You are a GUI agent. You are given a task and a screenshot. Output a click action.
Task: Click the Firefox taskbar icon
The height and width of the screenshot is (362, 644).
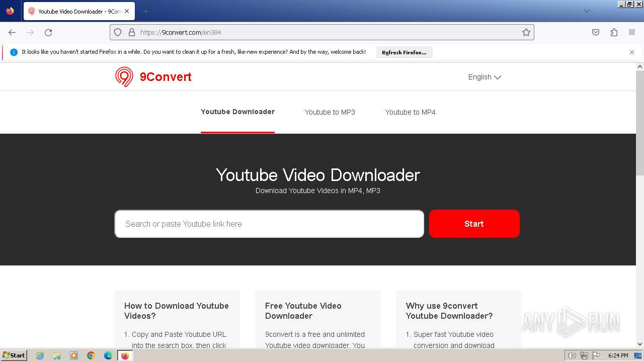(125, 355)
